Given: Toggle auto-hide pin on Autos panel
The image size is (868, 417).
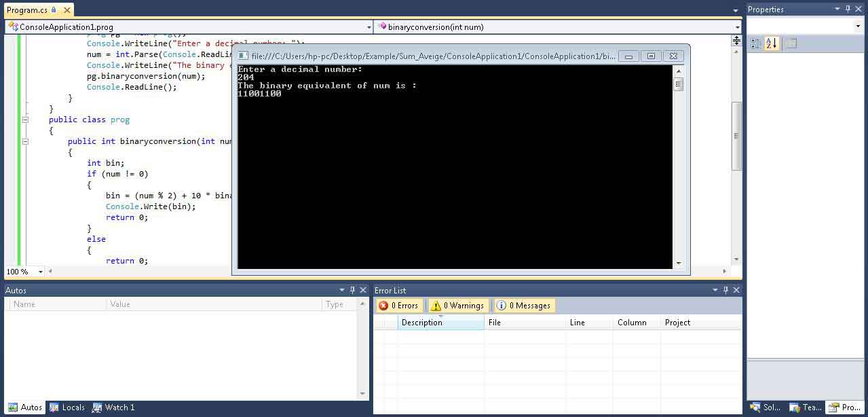Looking at the screenshot, I should 352,290.
